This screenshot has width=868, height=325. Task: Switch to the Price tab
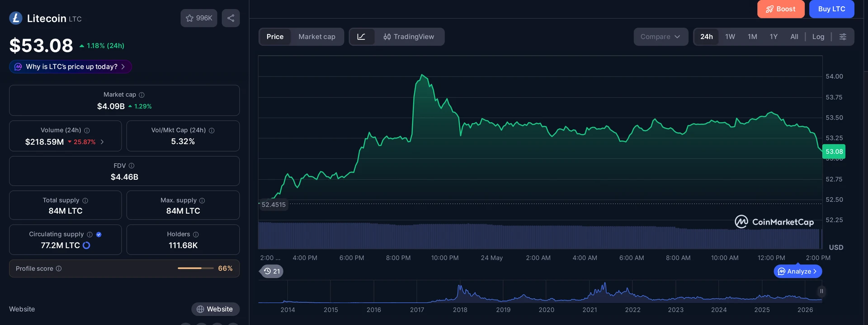pyautogui.click(x=275, y=37)
